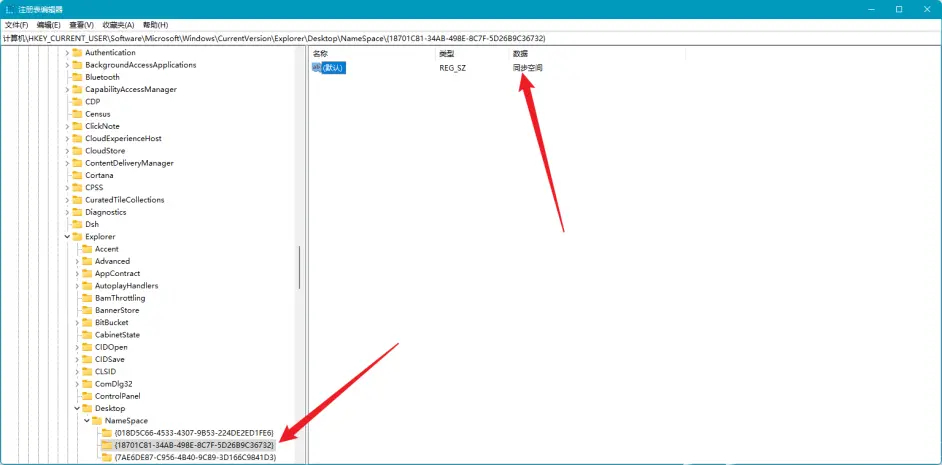The width and height of the screenshot is (942, 465).
Task: Select the Census folder icon
Action: (x=77, y=114)
